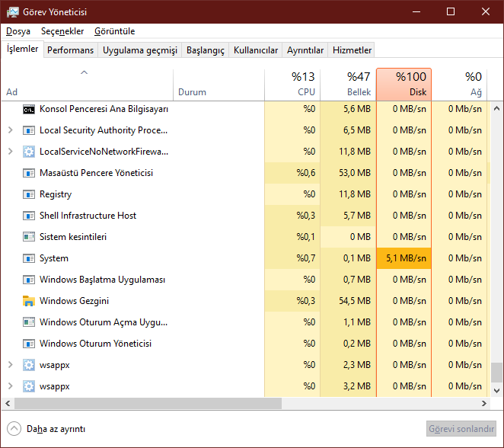This screenshot has height=448, width=504.
Task: Sort by the Ad column header
Action: tap(88, 85)
